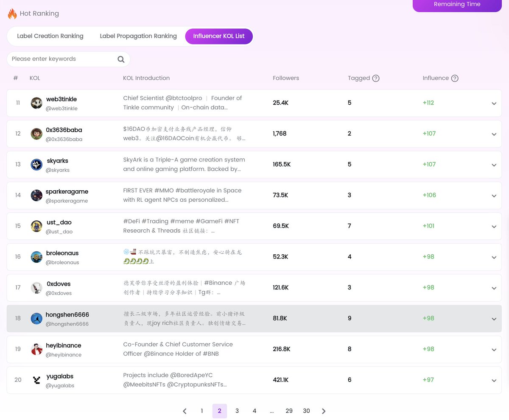Jump to page 30

click(x=306, y=411)
